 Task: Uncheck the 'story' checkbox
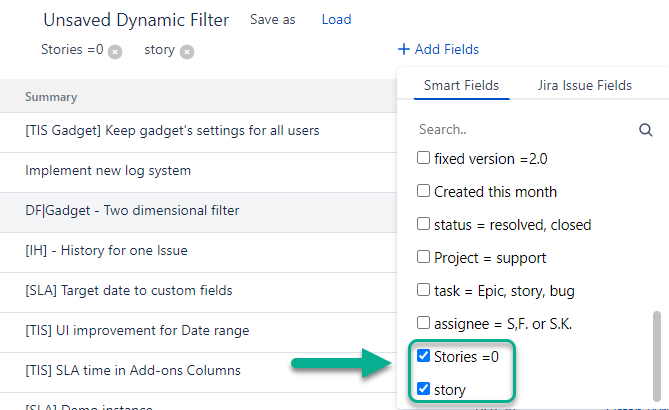click(423, 389)
